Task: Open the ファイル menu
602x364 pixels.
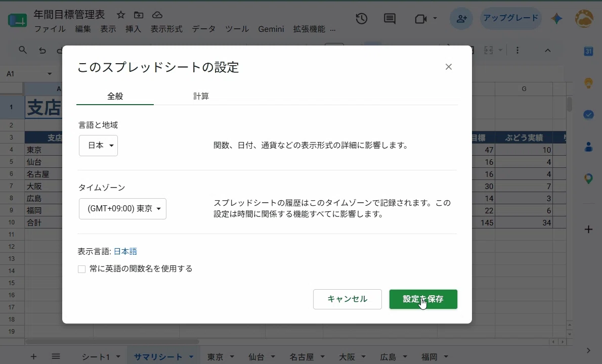Action: point(50,29)
